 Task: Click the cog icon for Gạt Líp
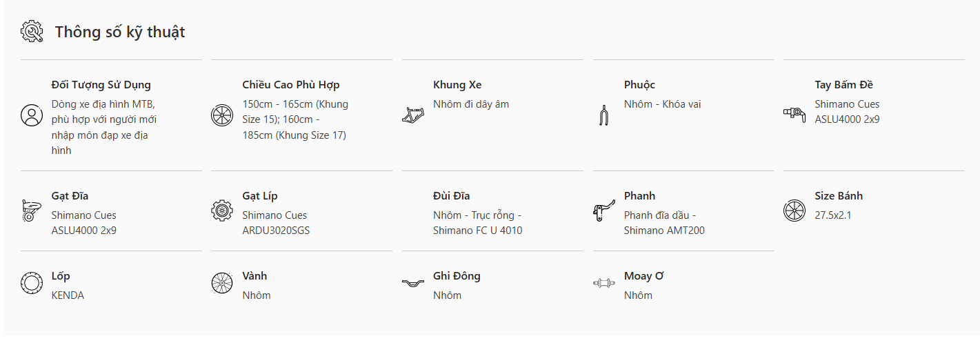[x=222, y=211]
